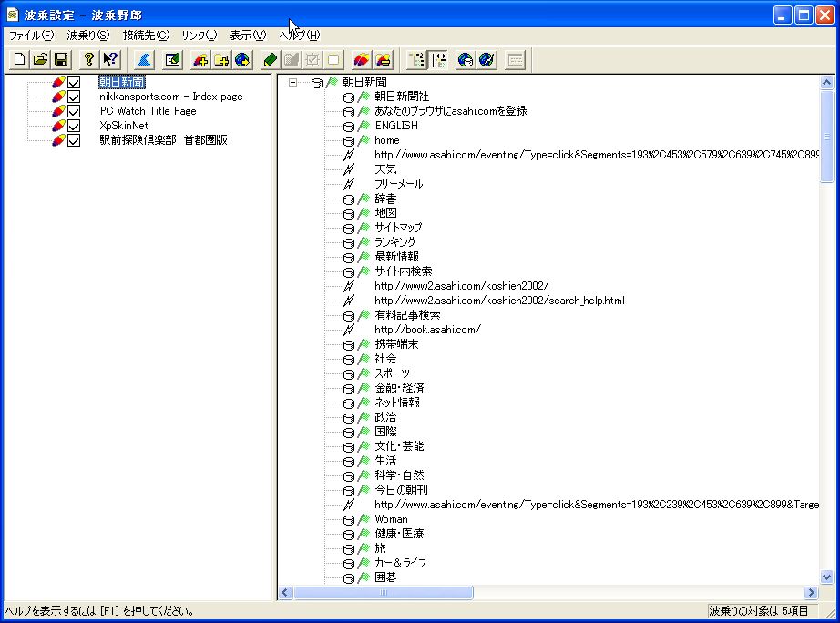The height and width of the screenshot is (623, 840).
Task: Click the app icon in the title bar
Action: click(x=13, y=15)
